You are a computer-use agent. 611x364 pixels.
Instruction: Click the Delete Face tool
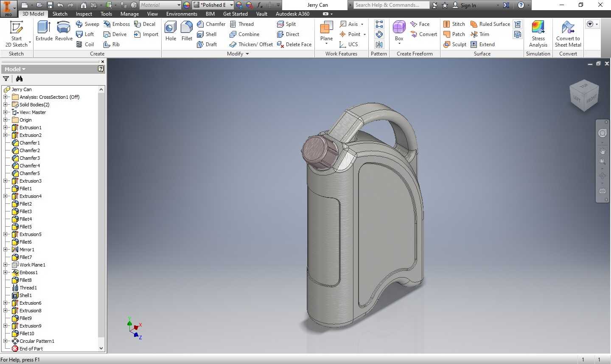pyautogui.click(x=294, y=44)
